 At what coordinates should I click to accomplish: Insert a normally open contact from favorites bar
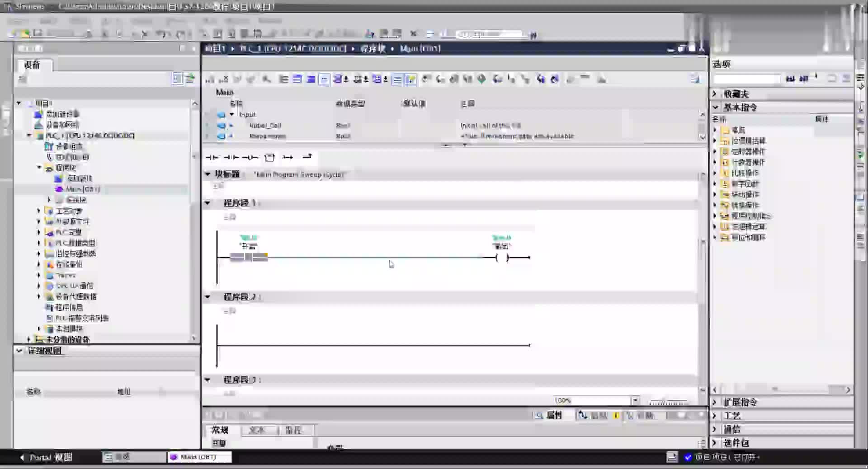tap(212, 157)
